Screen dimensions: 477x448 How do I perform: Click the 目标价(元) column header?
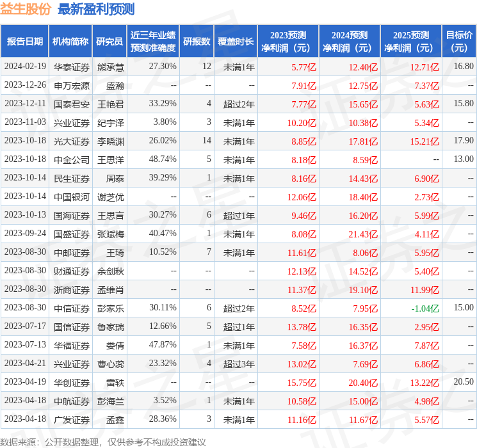[x=458, y=42]
